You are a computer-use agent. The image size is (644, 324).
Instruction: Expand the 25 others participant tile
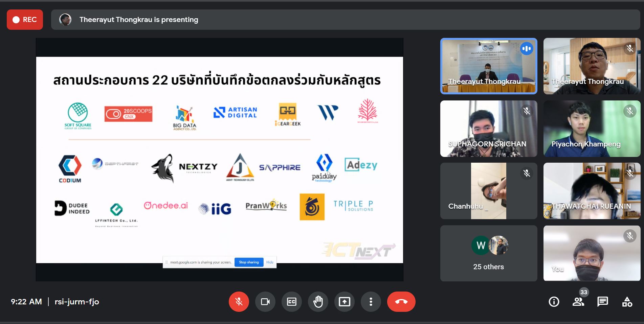(488, 253)
